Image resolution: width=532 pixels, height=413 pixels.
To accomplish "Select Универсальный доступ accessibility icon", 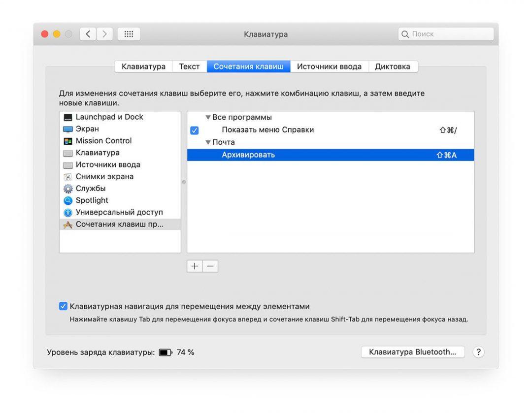I will (67, 212).
